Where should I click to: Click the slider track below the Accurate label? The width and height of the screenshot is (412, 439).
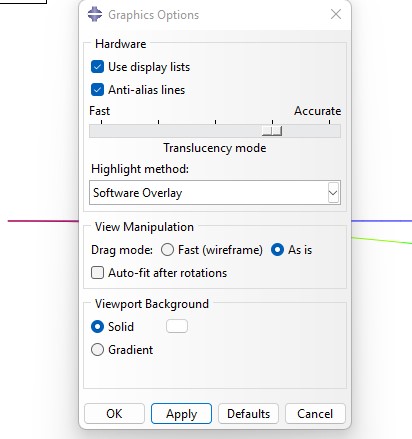(329, 131)
